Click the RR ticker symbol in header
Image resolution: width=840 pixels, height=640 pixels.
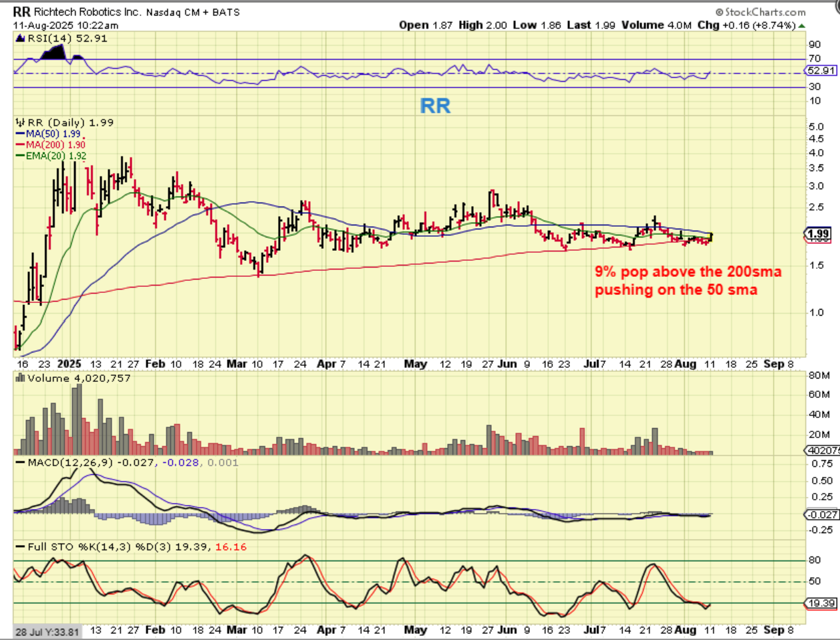pyautogui.click(x=21, y=12)
